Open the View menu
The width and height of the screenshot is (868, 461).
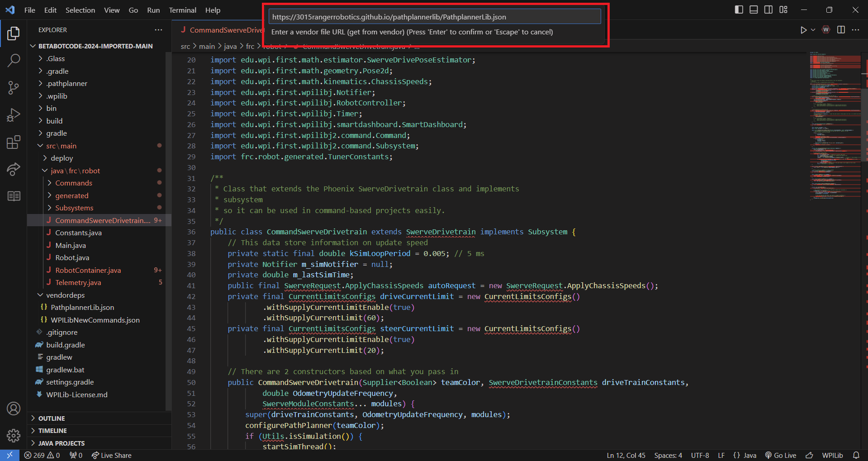point(112,10)
